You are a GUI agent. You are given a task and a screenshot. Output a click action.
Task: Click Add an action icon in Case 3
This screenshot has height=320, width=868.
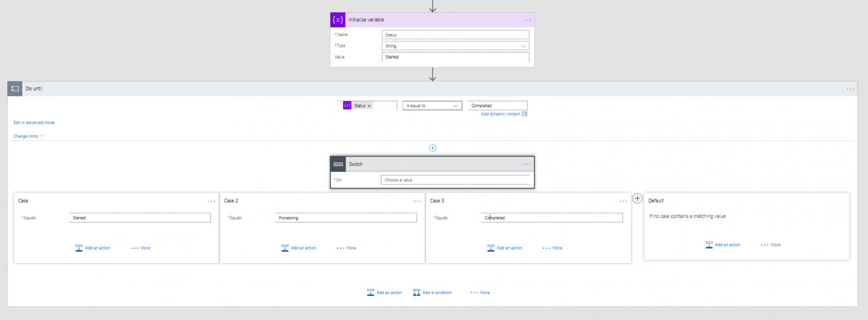click(x=491, y=248)
